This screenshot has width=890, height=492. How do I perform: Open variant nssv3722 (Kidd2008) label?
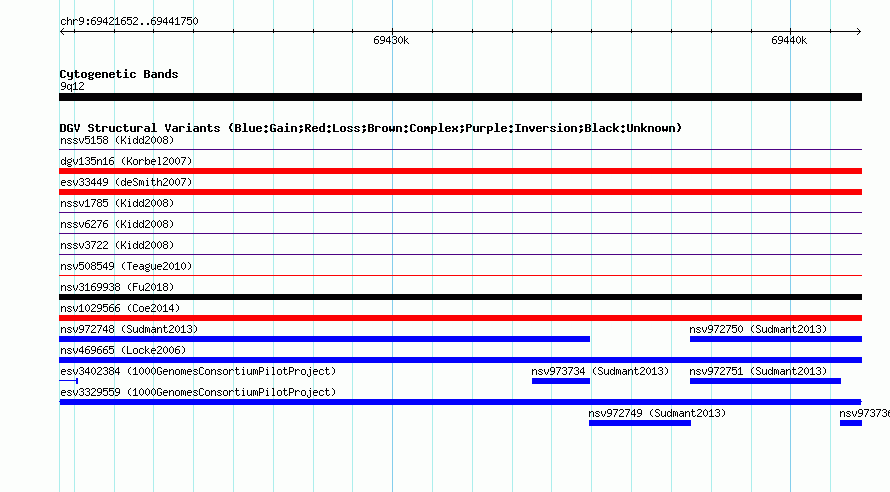point(117,245)
